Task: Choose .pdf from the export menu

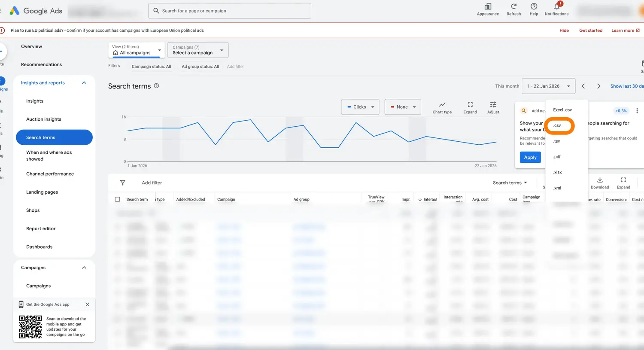Action: click(557, 157)
